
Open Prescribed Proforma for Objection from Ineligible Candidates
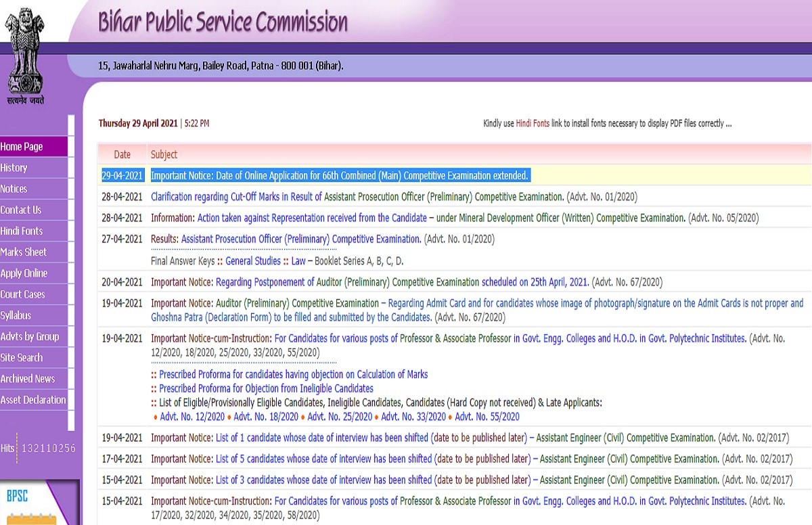coord(266,388)
